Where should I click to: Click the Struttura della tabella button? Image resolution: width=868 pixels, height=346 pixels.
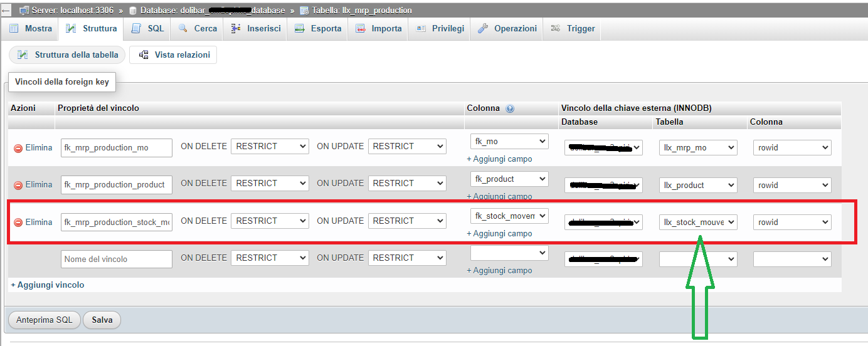[x=67, y=55]
